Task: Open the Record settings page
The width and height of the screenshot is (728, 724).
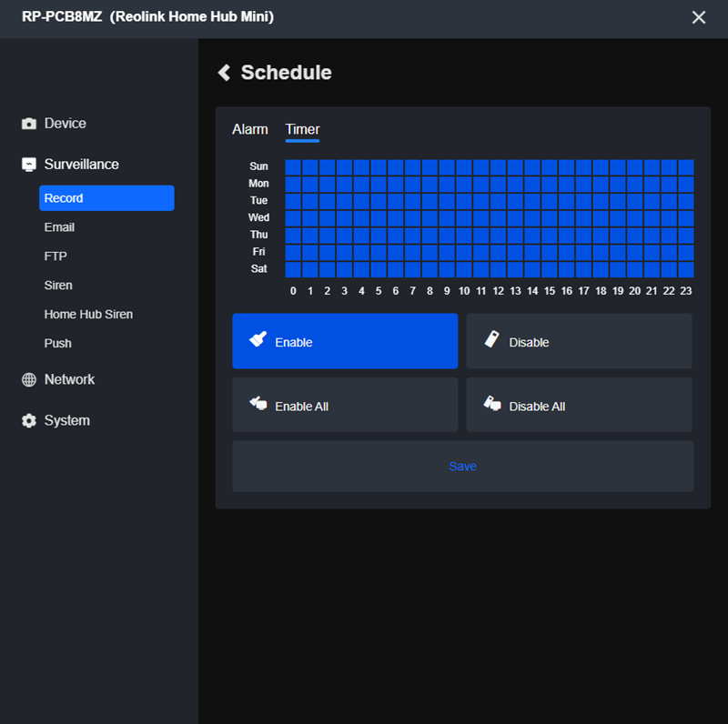Action: (106, 198)
